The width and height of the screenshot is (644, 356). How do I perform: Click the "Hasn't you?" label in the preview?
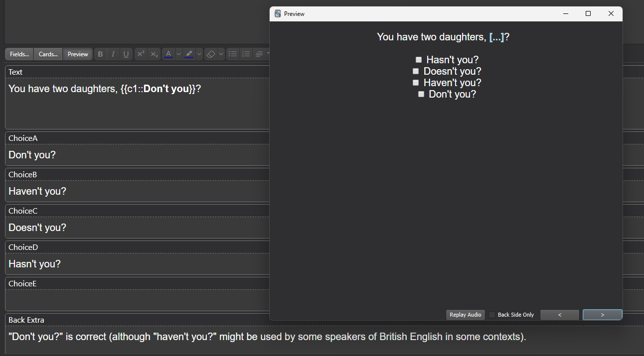[453, 60]
